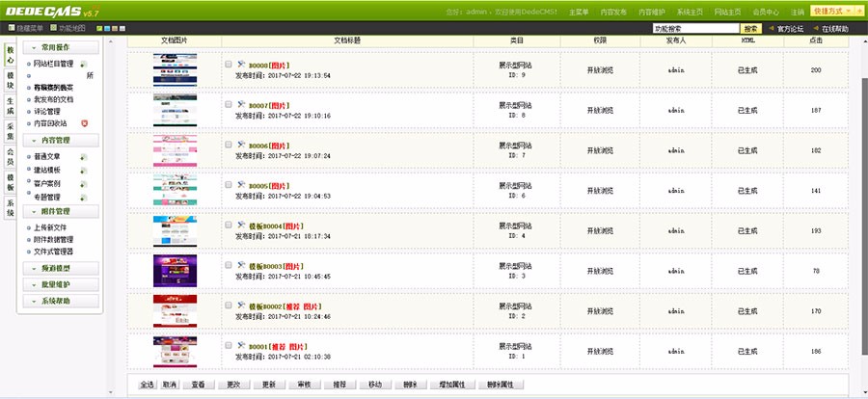Click the plus icon beside 快捷方式
Viewport: 868px width, 399px height.
tap(858, 12)
